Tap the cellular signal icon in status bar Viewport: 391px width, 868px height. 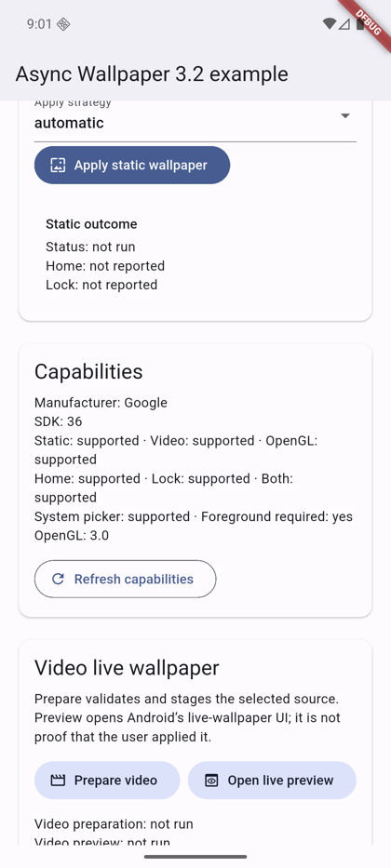[344, 24]
